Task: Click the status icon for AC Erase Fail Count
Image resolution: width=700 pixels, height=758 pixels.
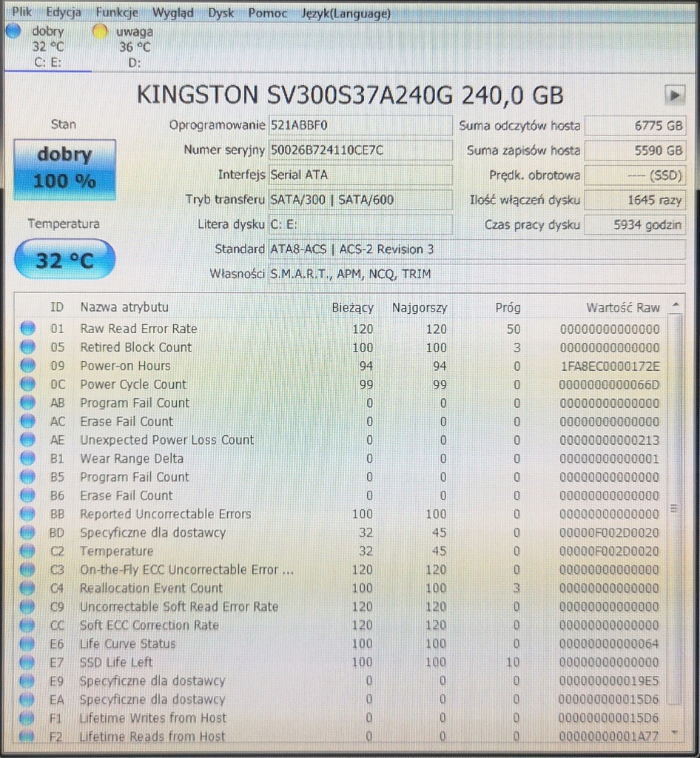Action: point(28,421)
